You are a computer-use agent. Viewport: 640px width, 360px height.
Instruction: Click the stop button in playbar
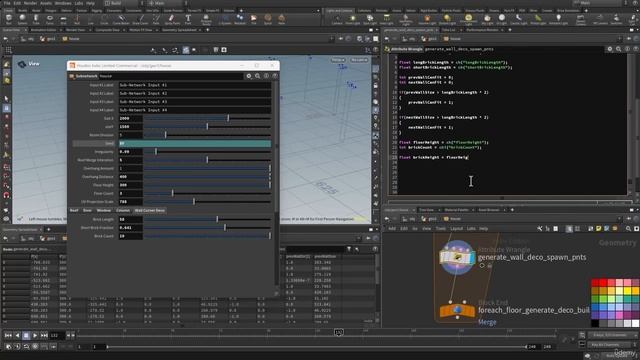pyautogui.click(x=26, y=336)
